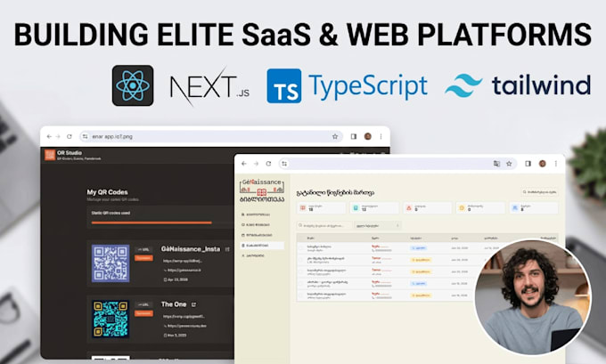Click the table search field in library dashboard

tap(324, 225)
